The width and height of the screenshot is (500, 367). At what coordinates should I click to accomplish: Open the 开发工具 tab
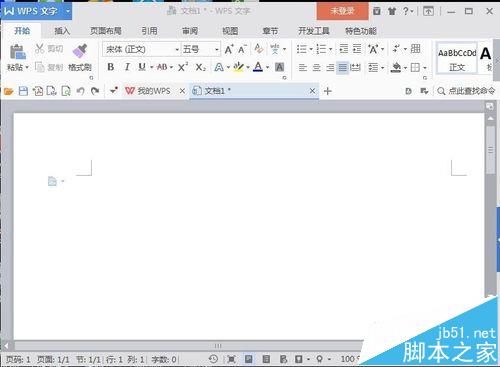pos(314,31)
